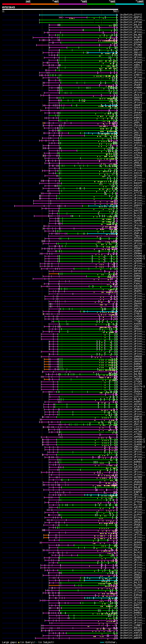Screen dimensions: 146x644
Task: Click the orange ~40% identity legend segment
Action: click(45, 4)
